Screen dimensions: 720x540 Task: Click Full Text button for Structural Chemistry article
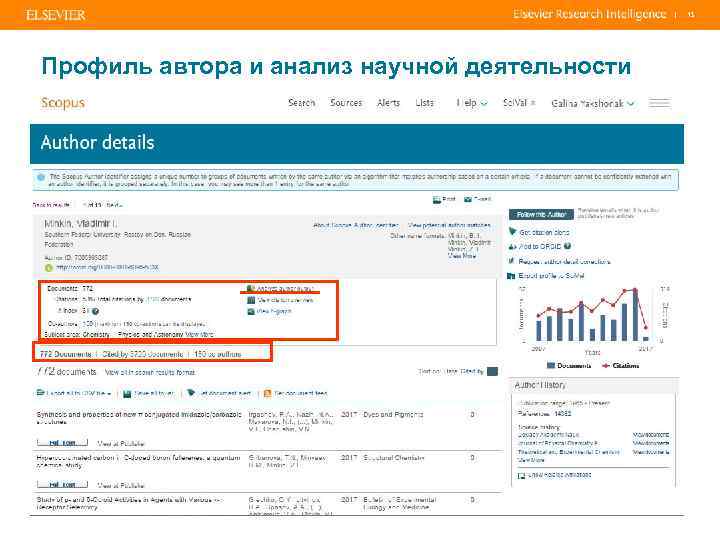(62, 484)
